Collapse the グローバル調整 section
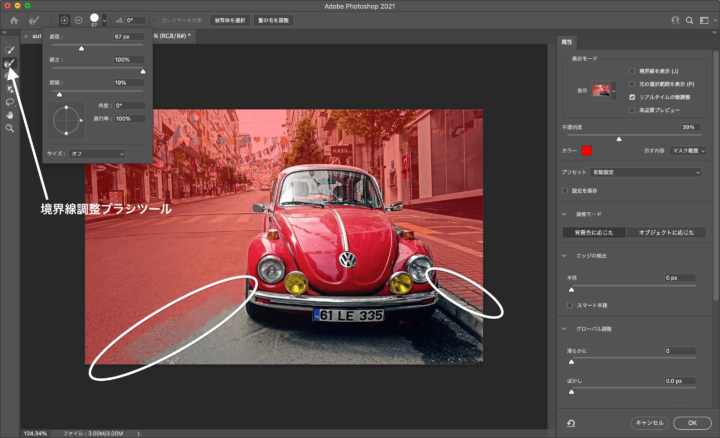This screenshot has width=720, height=438. (564, 329)
